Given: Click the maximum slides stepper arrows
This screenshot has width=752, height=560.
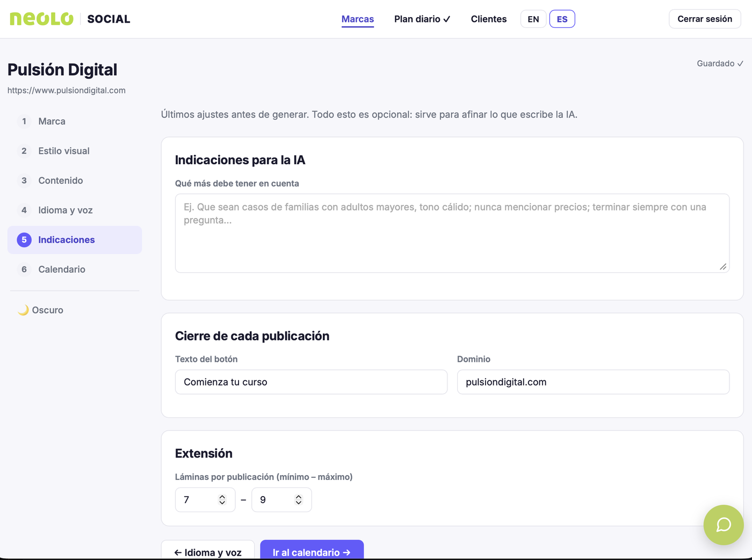Looking at the screenshot, I should point(299,500).
